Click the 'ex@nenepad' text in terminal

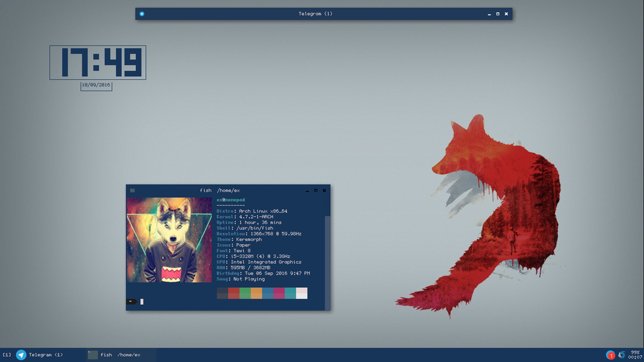(x=231, y=200)
